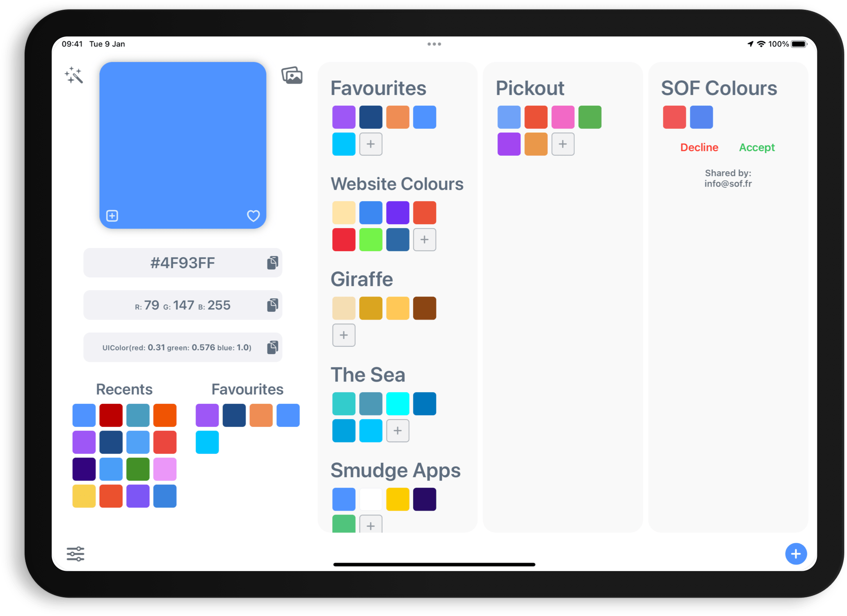Add a colour to the Favourites palette
The width and height of the screenshot is (847, 616).
coord(370,144)
